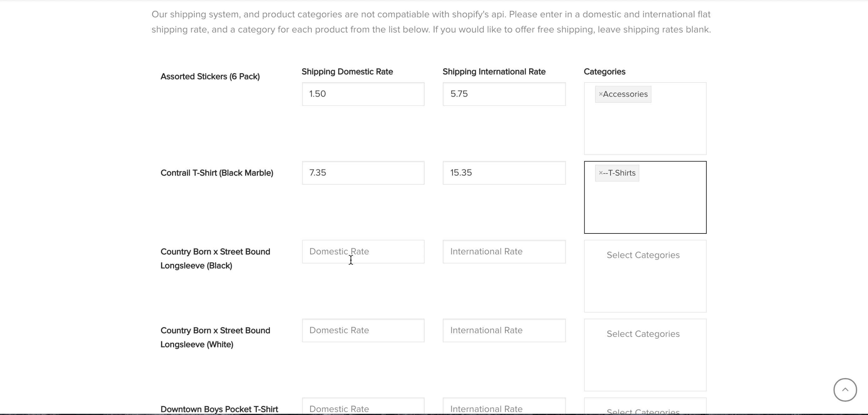This screenshot has height=415, width=868.
Task: Select Categories for Country Born Black longsleeve
Action: (643, 255)
